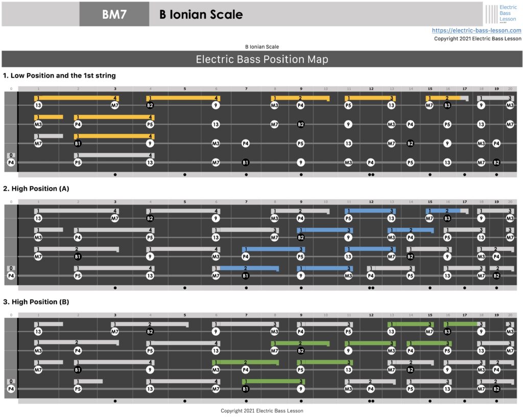Click B2 note at fret 19 in High Position (A)
The image size is (523, 420).
point(496,276)
